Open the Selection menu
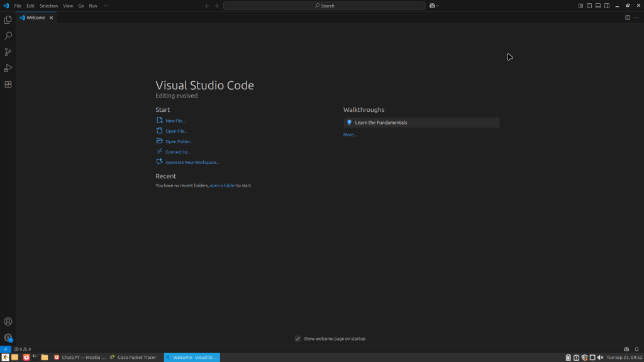The height and width of the screenshot is (362, 644). [x=48, y=6]
